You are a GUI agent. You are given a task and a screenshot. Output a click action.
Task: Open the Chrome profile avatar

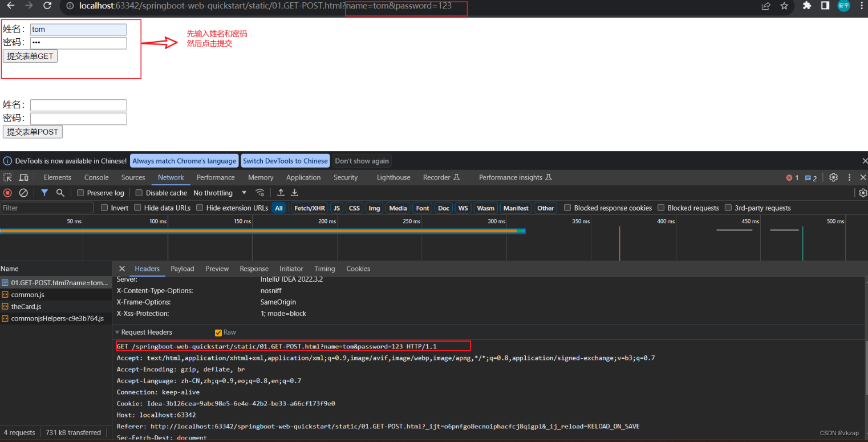843,6
